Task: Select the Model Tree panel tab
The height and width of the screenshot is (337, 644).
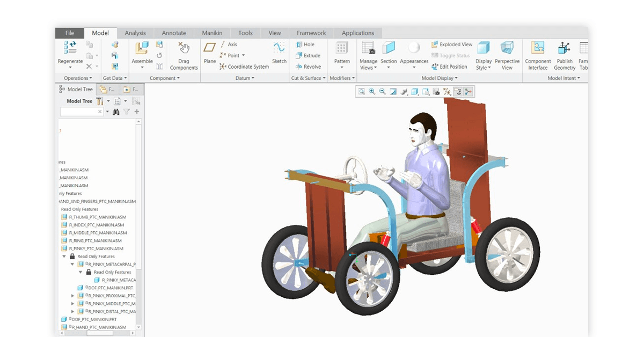Action: pyautogui.click(x=76, y=90)
